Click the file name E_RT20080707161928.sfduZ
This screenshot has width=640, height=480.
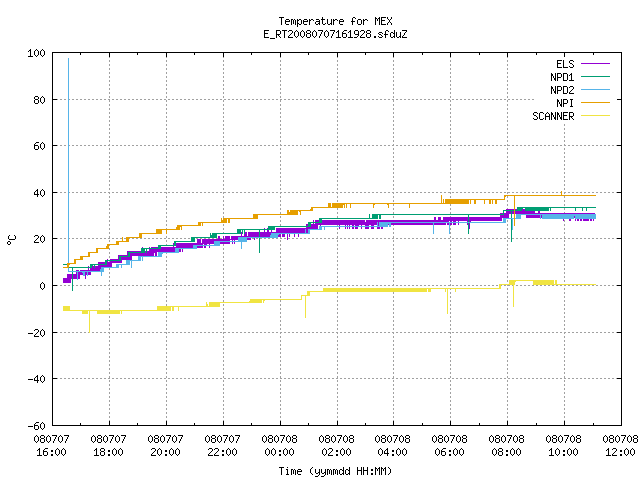click(335, 34)
